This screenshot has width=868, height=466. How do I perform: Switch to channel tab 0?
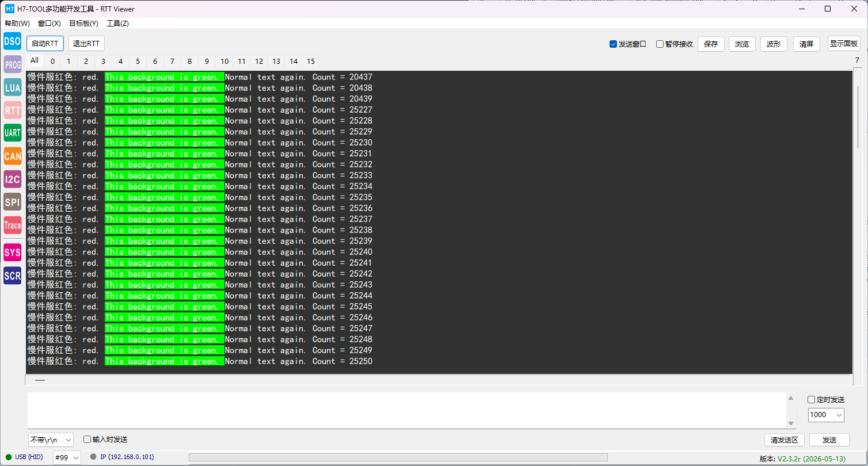(x=52, y=62)
